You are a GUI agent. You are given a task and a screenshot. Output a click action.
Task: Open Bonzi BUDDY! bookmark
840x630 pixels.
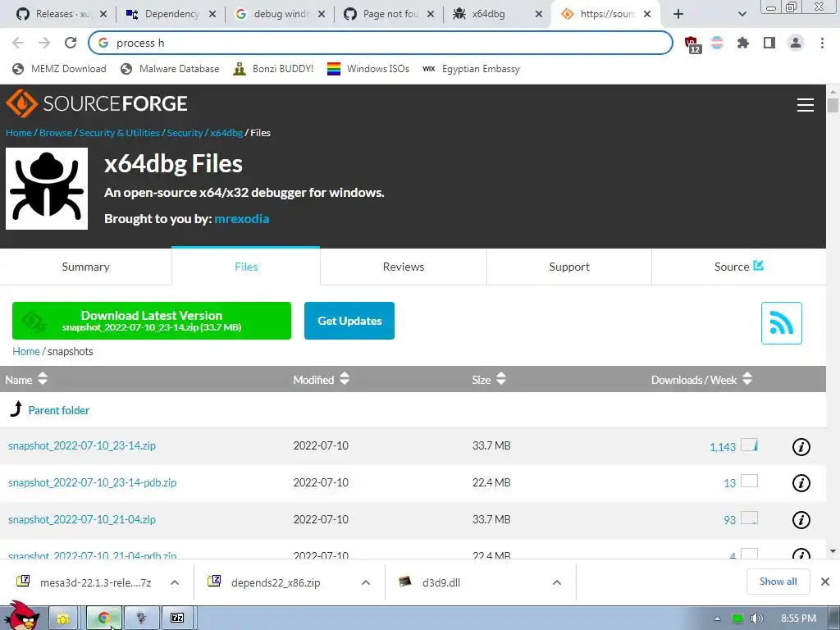coord(273,69)
